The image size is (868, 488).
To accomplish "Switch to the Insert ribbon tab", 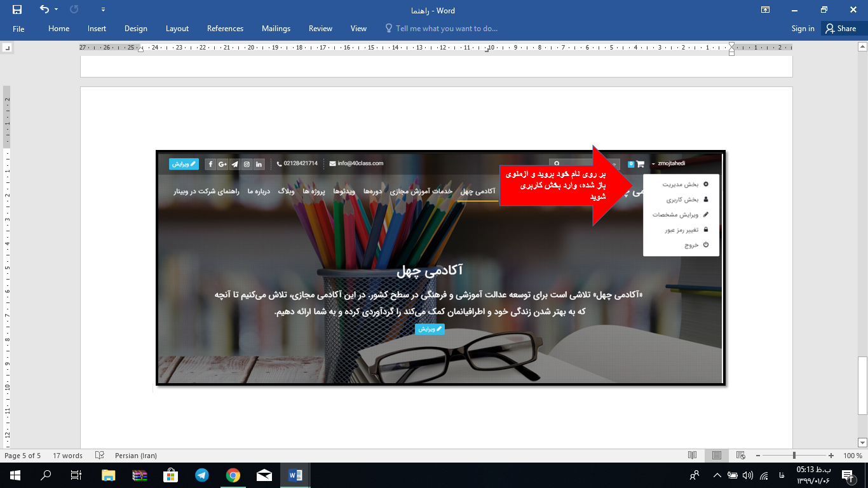I will point(97,29).
